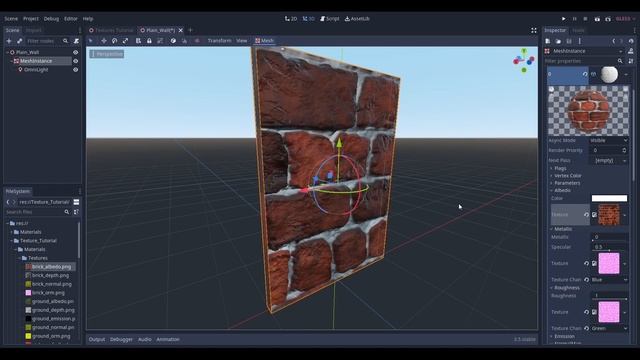Open the AssetLib workspace
640x360 pixels.
(x=357, y=19)
